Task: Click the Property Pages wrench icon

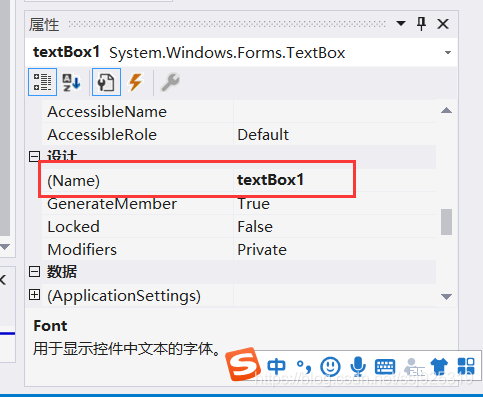Action: (x=170, y=82)
